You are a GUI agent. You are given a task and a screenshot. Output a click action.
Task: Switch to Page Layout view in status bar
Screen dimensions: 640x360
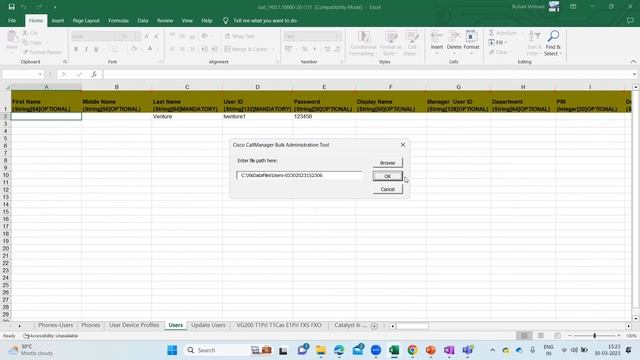click(540, 336)
